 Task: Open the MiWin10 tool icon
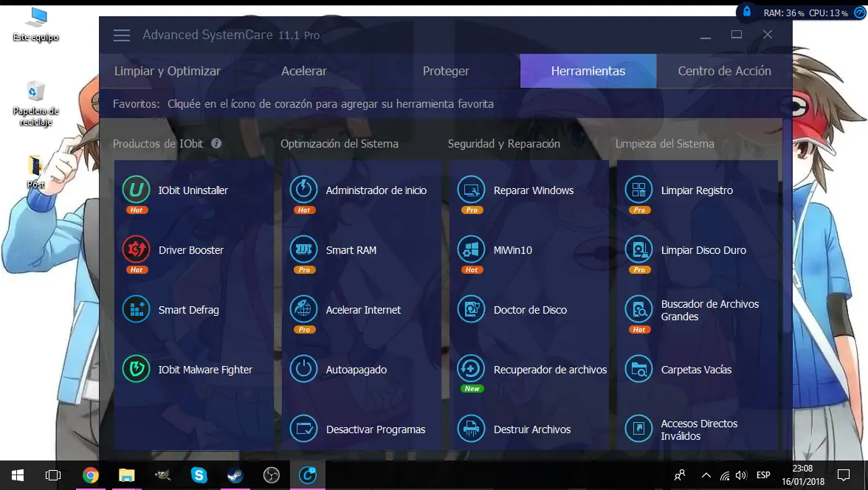(x=471, y=249)
